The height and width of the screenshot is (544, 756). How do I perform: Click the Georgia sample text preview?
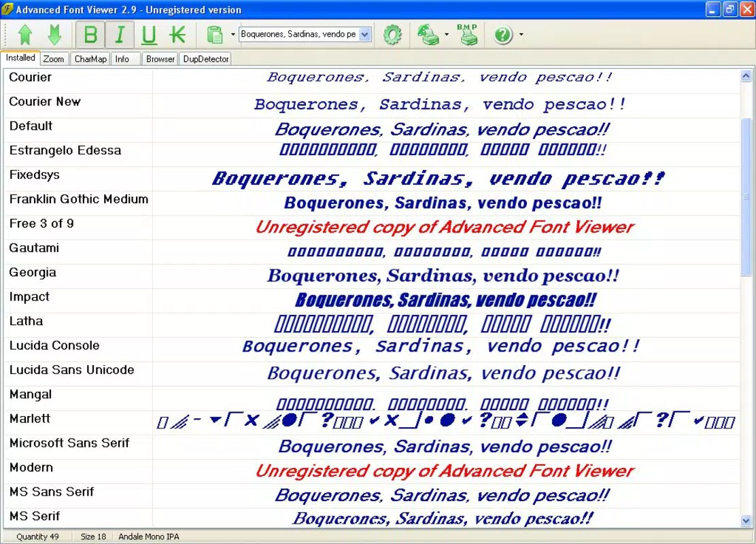443,276
